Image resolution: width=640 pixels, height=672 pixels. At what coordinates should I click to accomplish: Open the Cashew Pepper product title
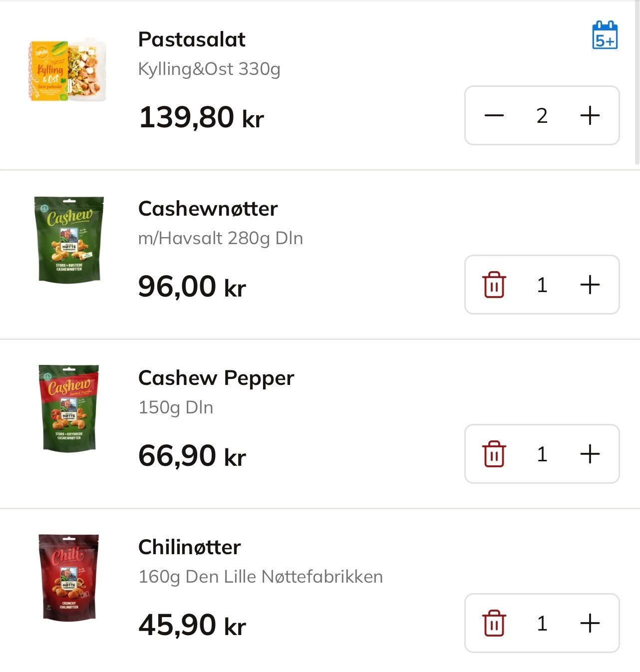[x=216, y=378]
